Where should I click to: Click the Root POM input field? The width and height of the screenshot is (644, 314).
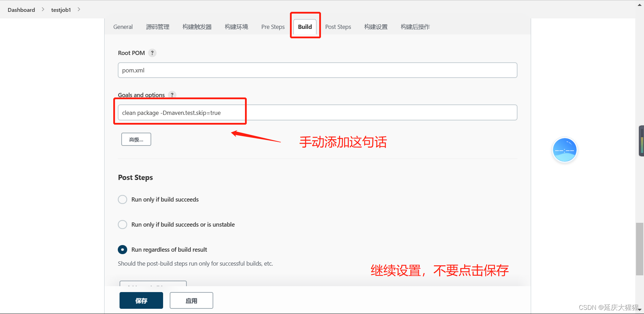coord(317,70)
